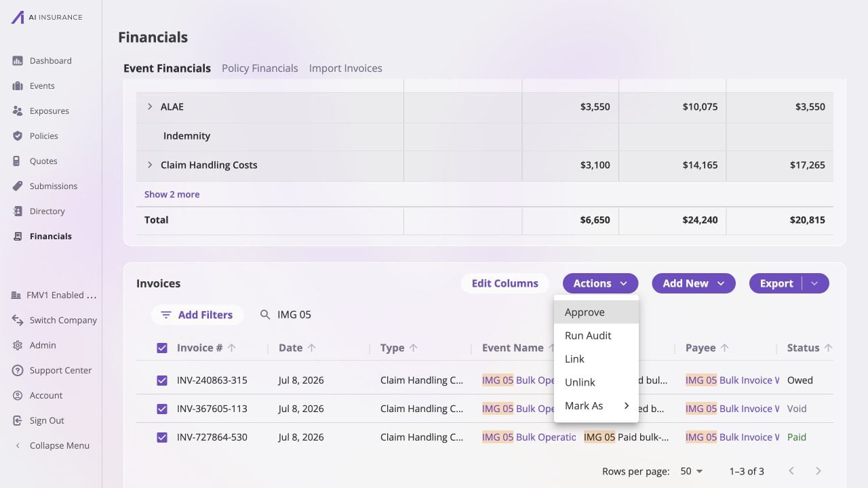Sort by Status arrow
868x488 pixels.
point(828,348)
